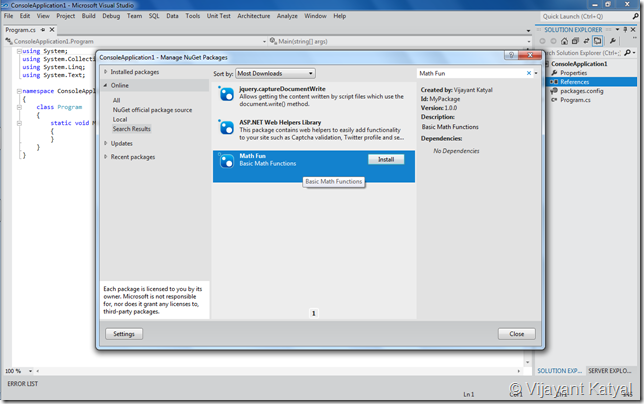Expand Recent packages section
Screen dimensions: 644x404
click(106, 157)
